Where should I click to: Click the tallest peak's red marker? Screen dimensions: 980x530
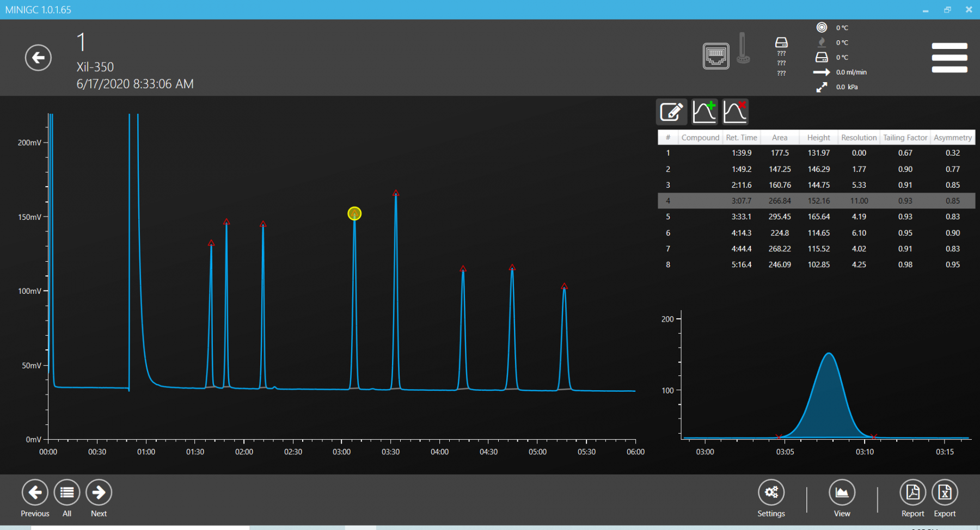(396, 193)
